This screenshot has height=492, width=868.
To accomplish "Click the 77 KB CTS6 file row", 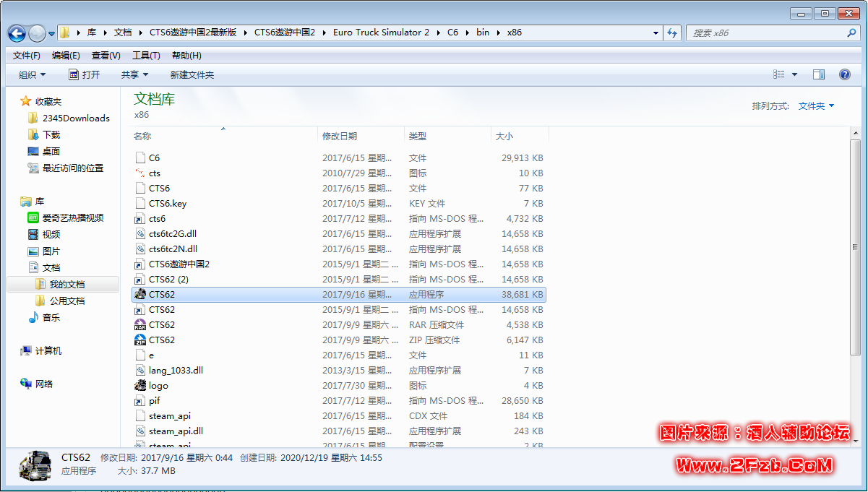I will click(339, 189).
